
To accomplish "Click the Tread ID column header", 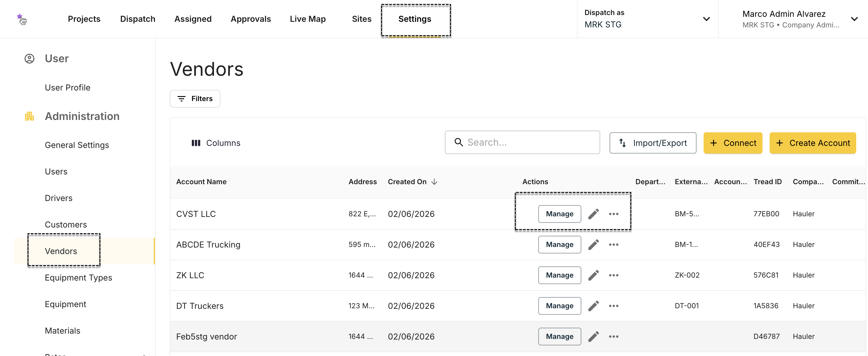I will click(x=767, y=182).
